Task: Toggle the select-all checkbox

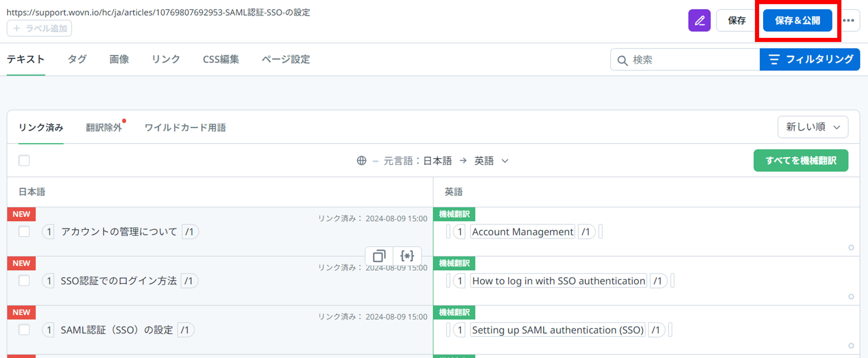Action: click(24, 160)
